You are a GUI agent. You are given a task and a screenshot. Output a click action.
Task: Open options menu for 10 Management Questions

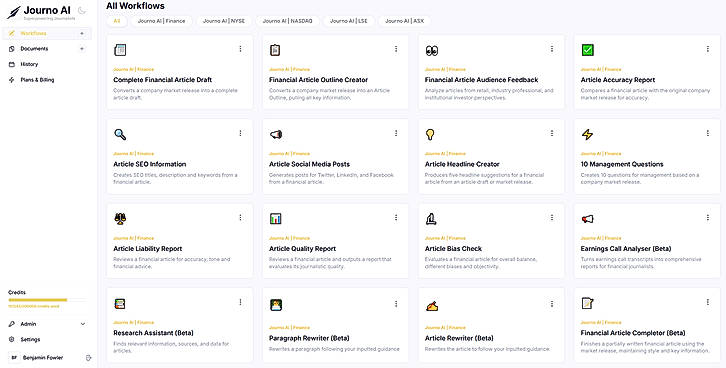[707, 133]
